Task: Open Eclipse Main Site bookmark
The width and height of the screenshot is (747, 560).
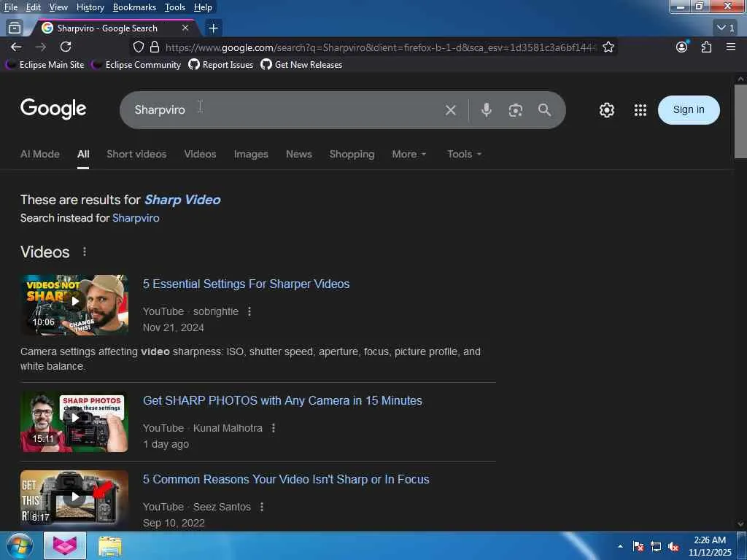Action: [x=44, y=65]
